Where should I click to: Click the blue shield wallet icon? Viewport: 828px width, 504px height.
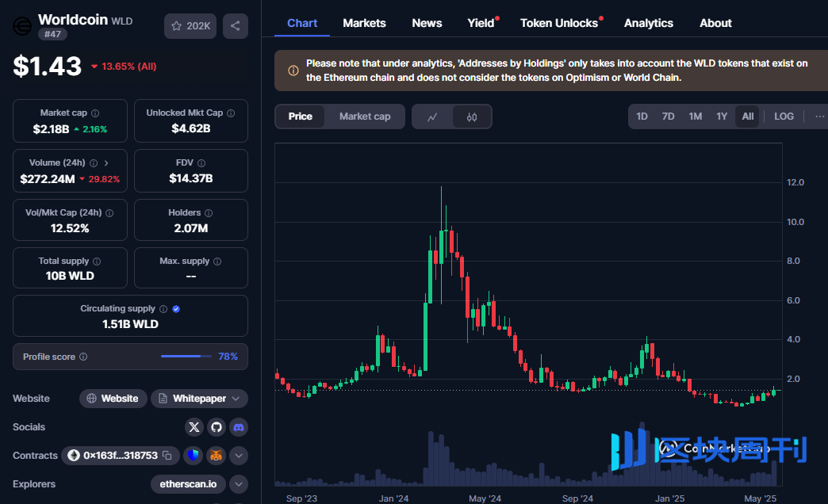pos(194,456)
